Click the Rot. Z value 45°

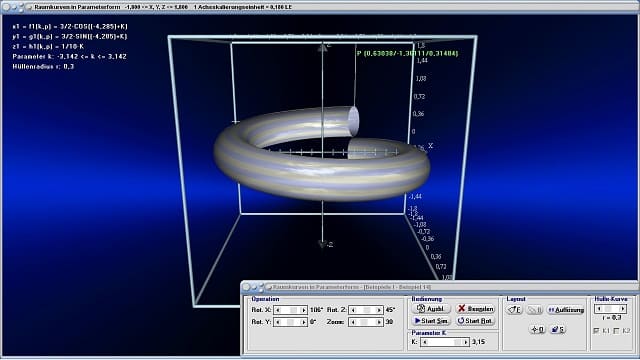pyautogui.click(x=390, y=310)
